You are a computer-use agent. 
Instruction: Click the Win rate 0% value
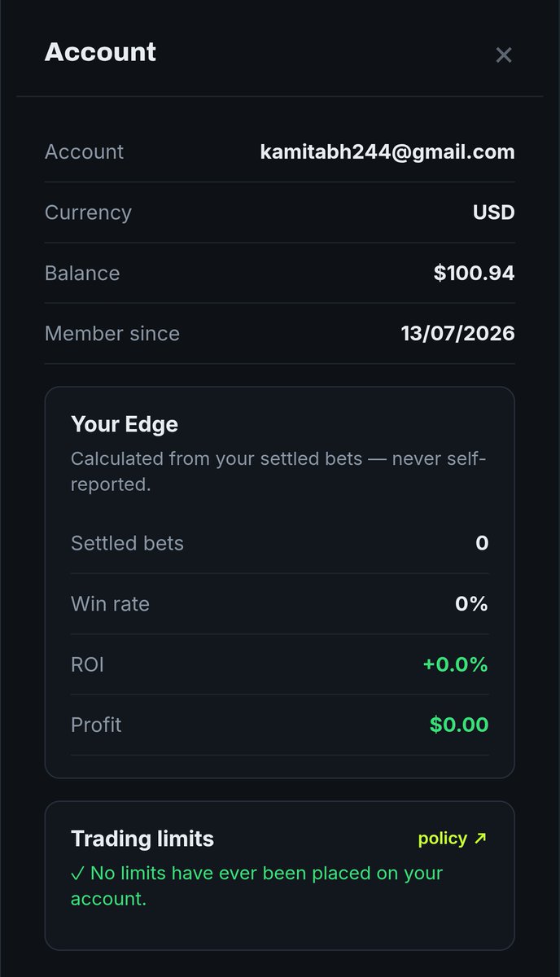click(471, 604)
